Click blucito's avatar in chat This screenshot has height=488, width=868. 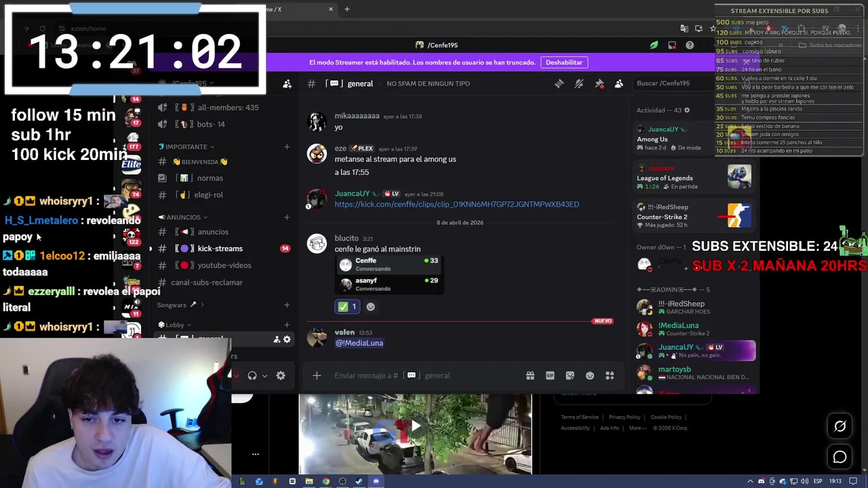click(317, 244)
